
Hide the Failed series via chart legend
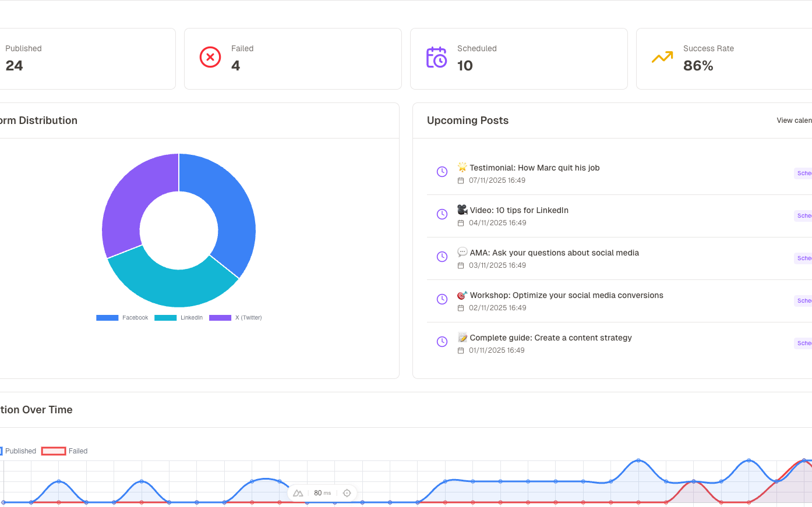65,451
